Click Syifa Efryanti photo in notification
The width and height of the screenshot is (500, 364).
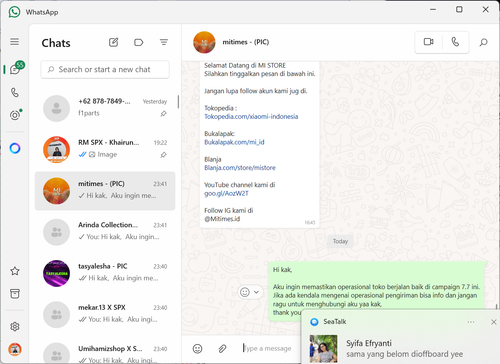pyautogui.click(x=323, y=349)
